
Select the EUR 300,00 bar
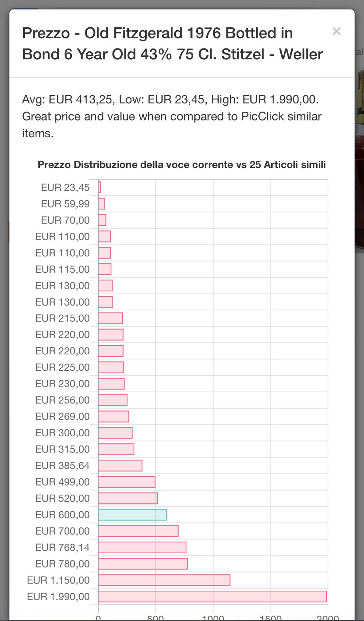115,433
